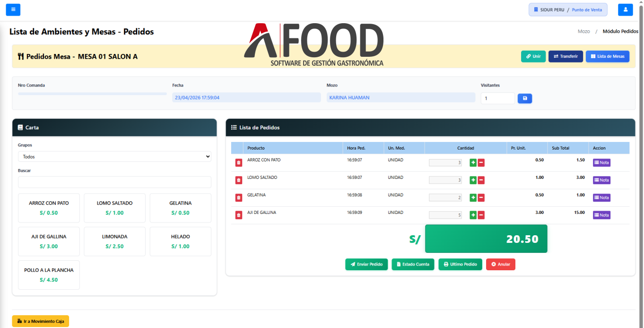This screenshot has width=644, height=328.
Task: Click the 15.00 subtotal cell
Action: 579,213
